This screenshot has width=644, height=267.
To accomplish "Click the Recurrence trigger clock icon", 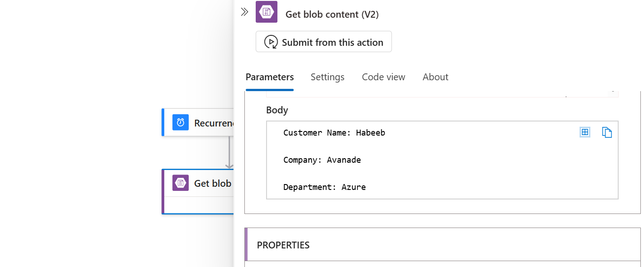I will 181,122.
